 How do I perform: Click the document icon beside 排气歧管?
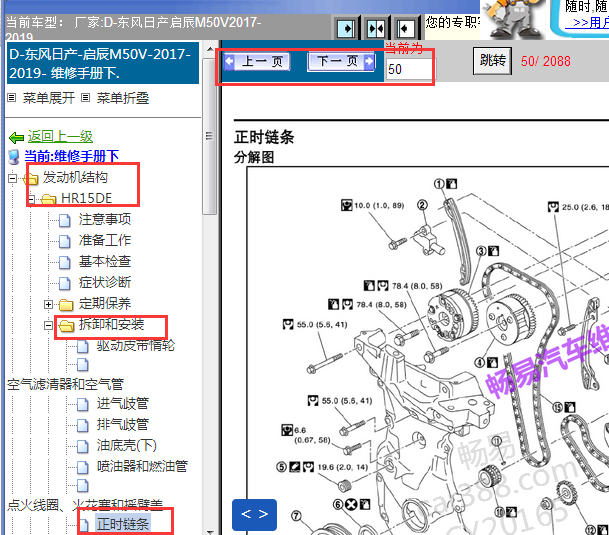83,425
